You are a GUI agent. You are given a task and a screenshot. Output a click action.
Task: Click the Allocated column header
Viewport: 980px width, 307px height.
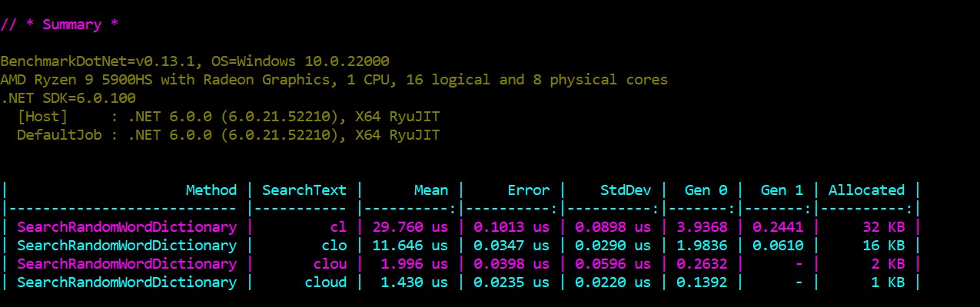866,190
